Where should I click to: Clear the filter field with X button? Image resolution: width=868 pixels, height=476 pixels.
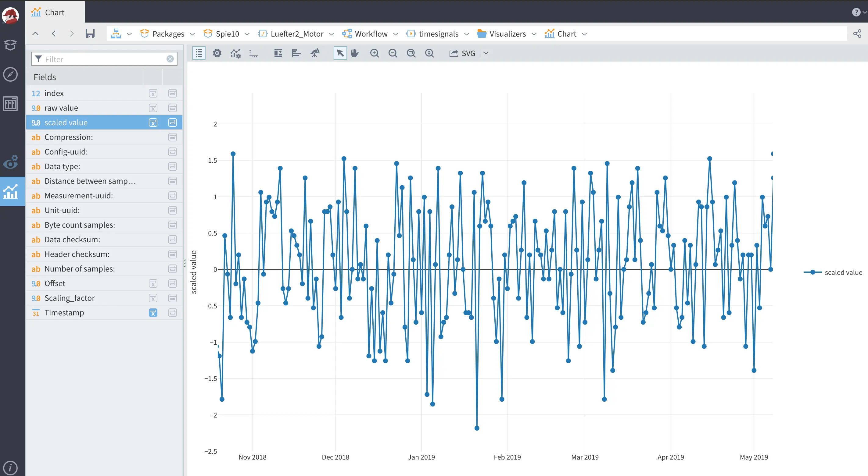pyautogui.click(x=170, y=59)
